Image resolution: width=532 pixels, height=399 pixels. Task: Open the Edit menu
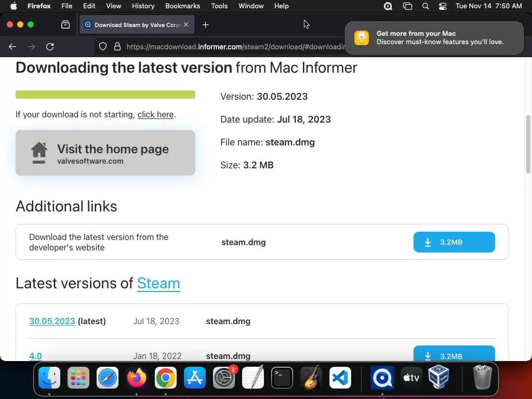coord(89,6)
